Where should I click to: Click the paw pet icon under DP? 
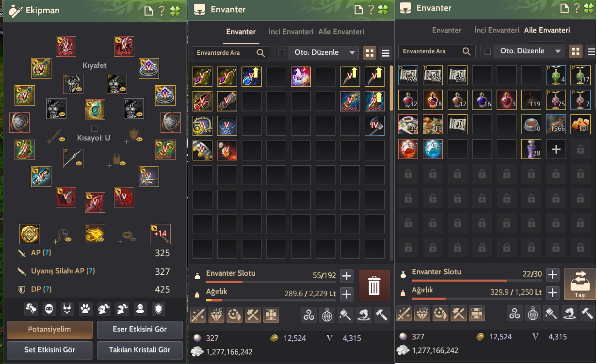point(85,308)
